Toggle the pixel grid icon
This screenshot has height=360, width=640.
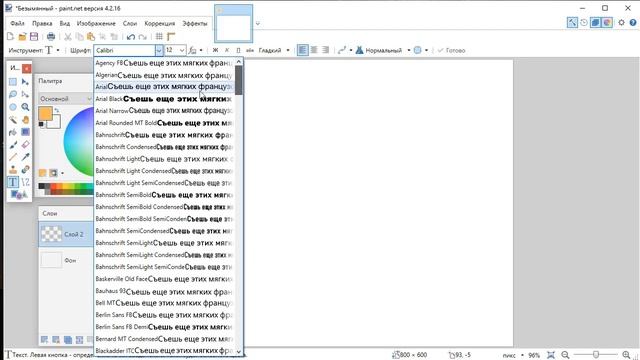point(159,37)
